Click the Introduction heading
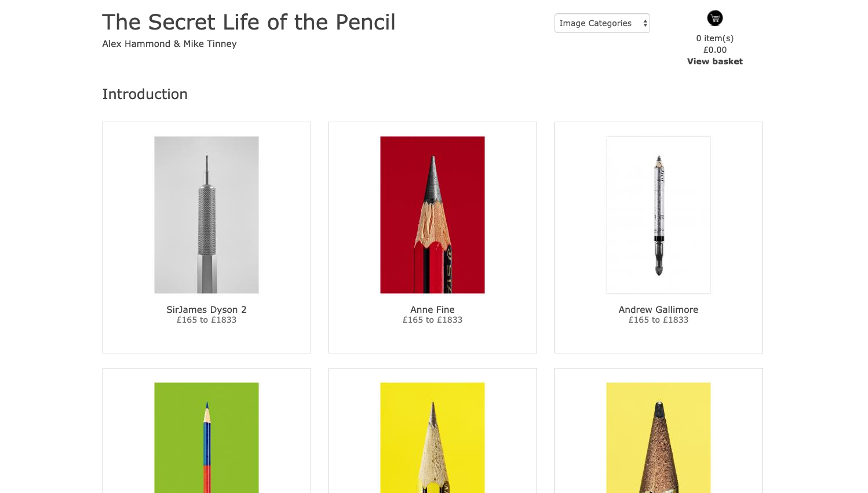This screenshot has height=493, width=868. tap(145, 94)
